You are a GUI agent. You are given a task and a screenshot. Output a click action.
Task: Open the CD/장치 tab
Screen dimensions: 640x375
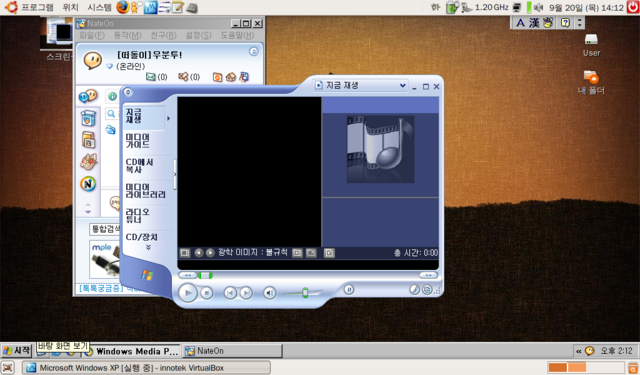142,237
